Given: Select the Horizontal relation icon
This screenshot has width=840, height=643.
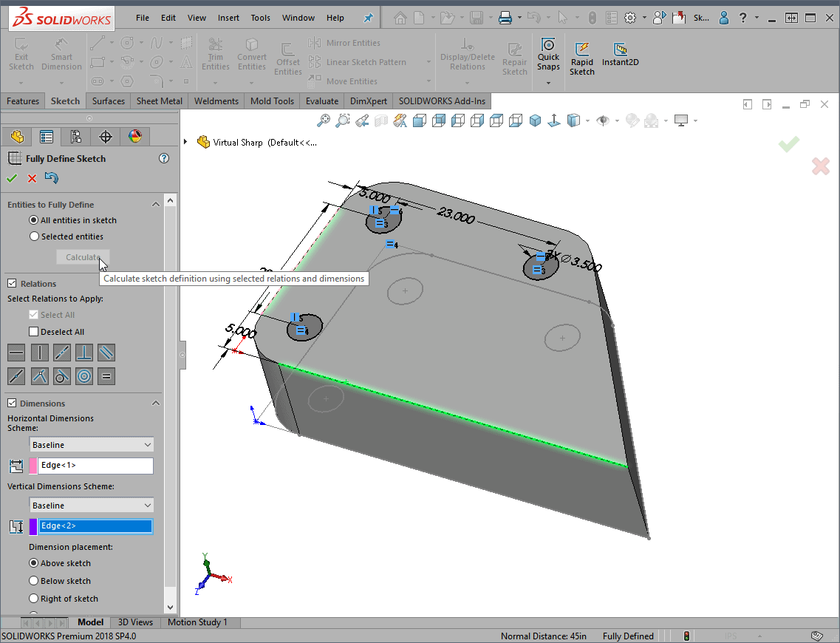Looking at the screenshot, I should [16, 353].
